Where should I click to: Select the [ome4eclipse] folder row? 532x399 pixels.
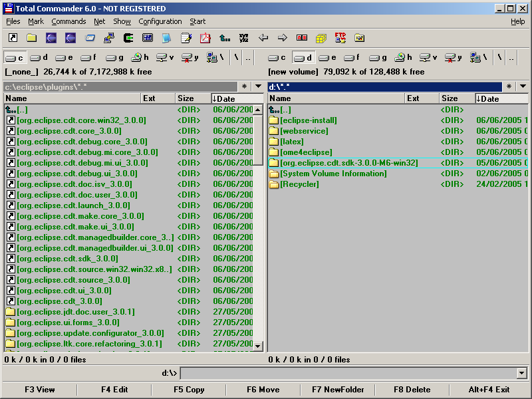pos(398,152)
